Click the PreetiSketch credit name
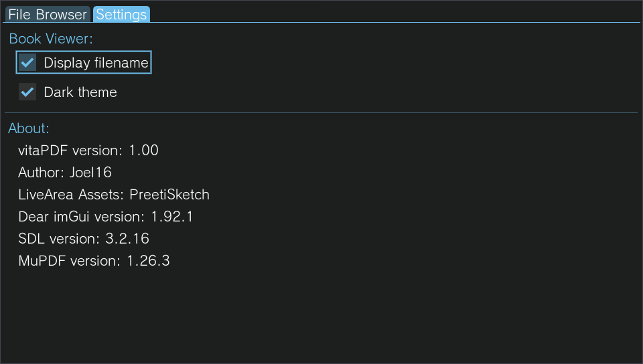Viewport: 643px width, 364px height. click(x=169, y=195)
